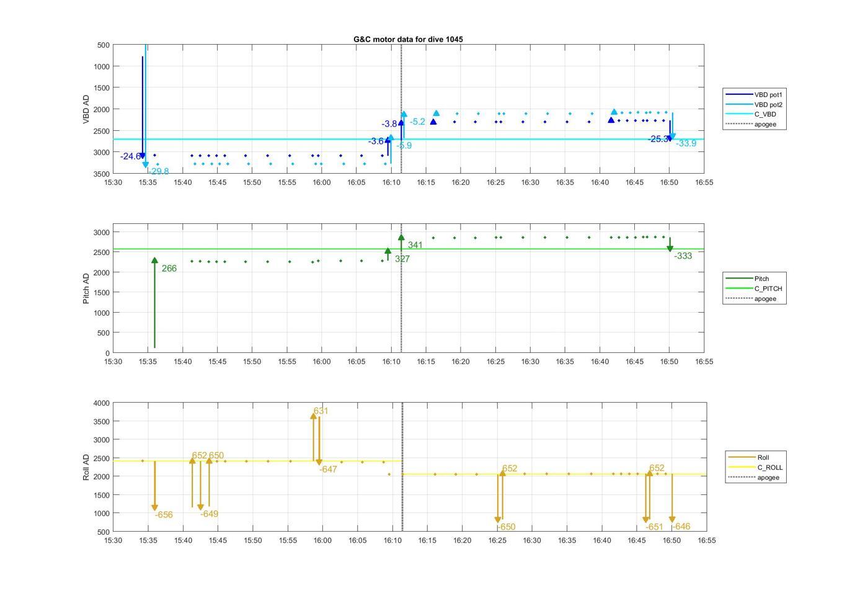This screenshot has width=868, height=598.
Task: Click the -650 roll annotation
Action: 507,527
